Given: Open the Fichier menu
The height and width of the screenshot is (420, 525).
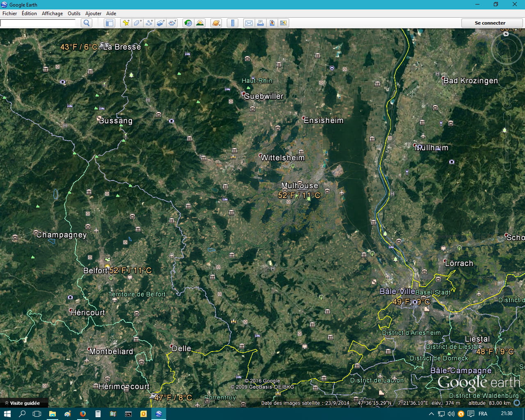Looking at the screenshot, I should point(10,13).
